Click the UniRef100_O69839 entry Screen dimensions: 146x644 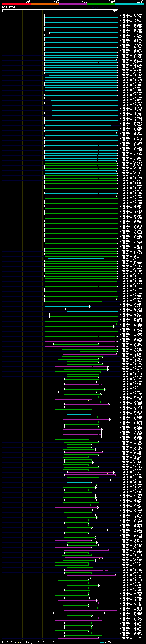click(x=131, y=376)
